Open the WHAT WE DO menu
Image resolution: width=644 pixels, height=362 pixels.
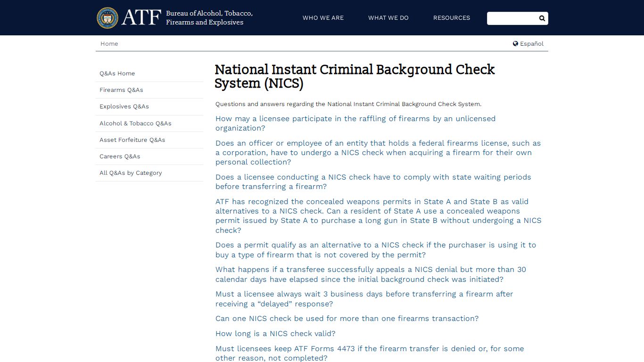388,18
